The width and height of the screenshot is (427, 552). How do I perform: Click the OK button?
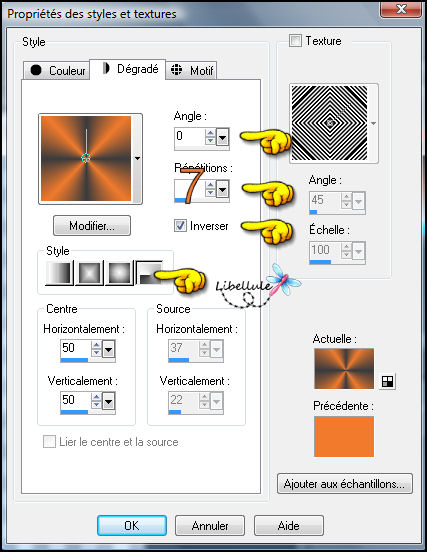[132, 526]
